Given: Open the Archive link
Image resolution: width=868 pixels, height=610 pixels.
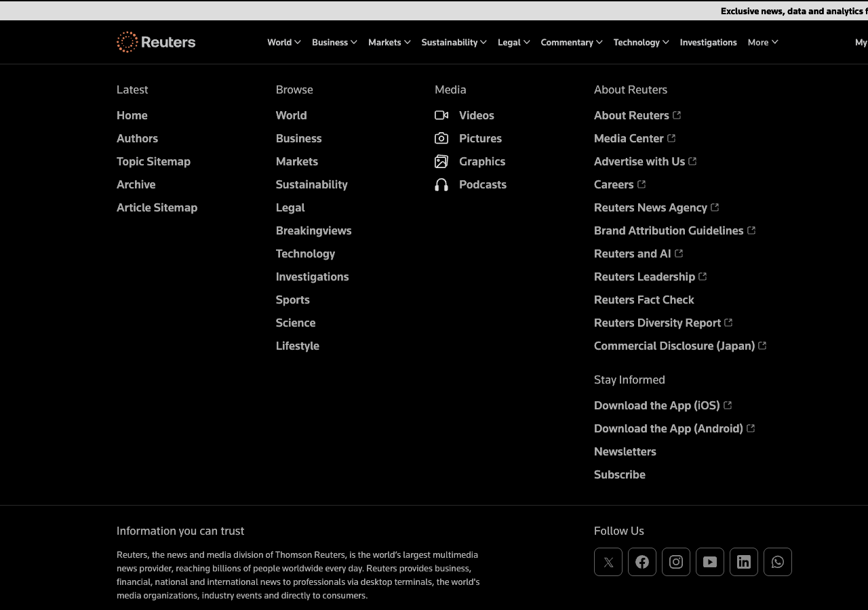Looking at the screenshot, I should [x=136, y=184].
